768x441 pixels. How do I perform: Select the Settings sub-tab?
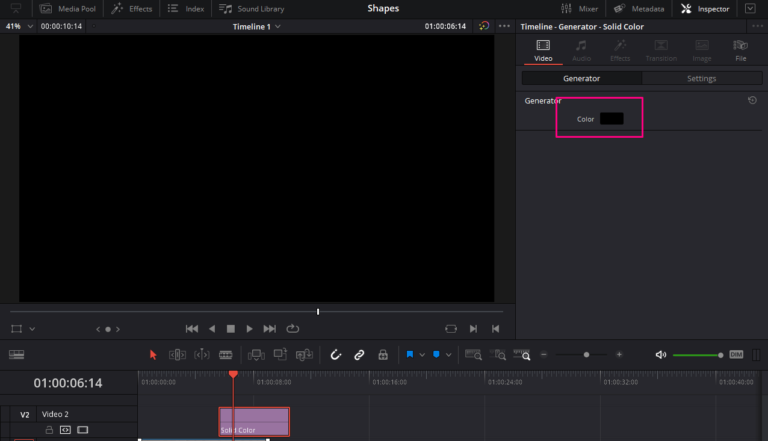[x=702, y=78]
